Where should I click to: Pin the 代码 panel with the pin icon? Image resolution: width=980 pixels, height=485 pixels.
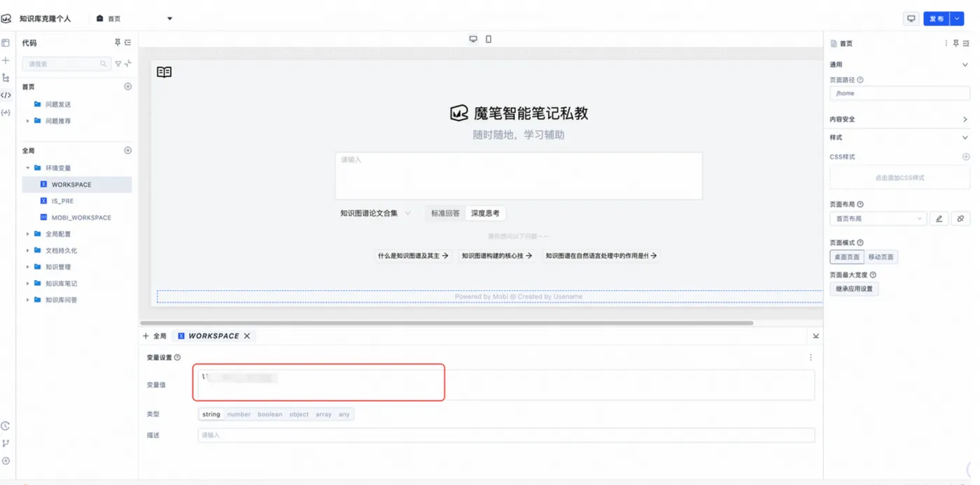(x=118, y=43)
